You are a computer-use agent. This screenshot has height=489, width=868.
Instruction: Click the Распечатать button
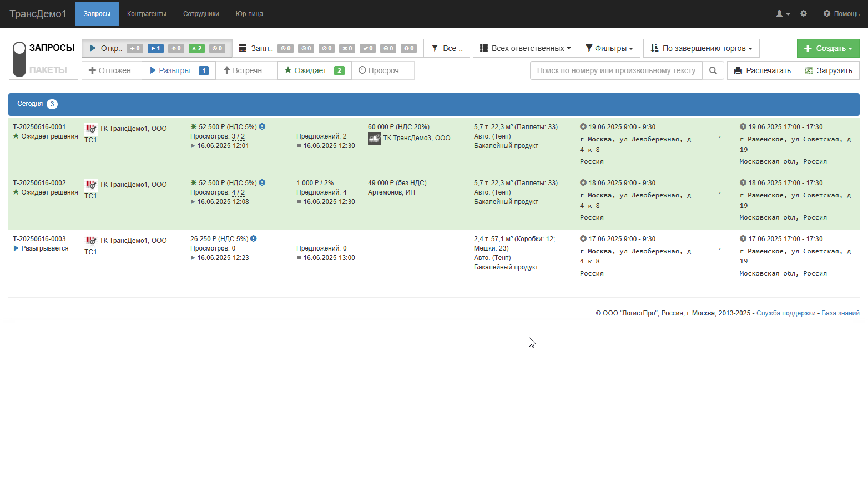click(763, 70)
